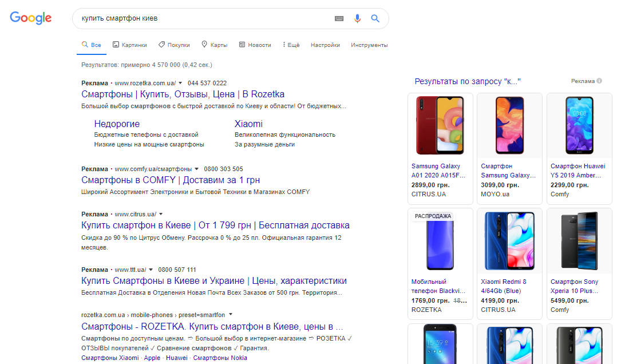This screenshot has width=617, height=364.
Task: Open Настройки search settings
Action: click(x=325, y=45)
